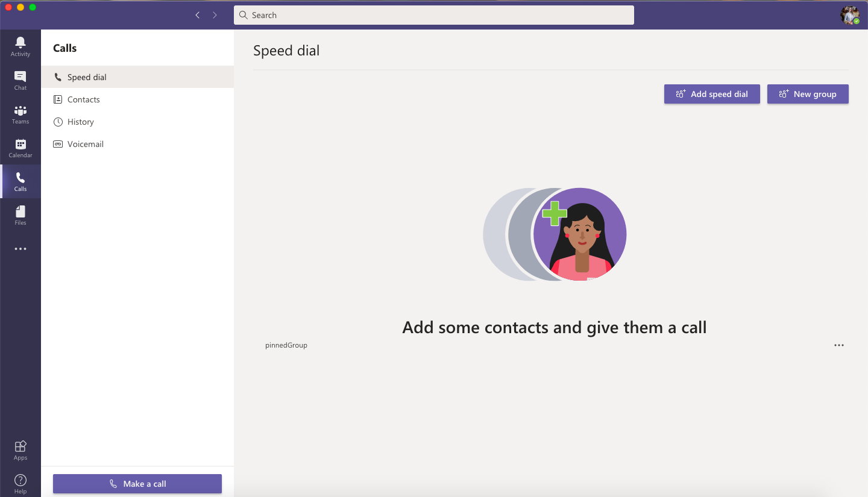Click the Make a call button
The width and height of the screenshot is (868, 497).
tap(137, 484)
